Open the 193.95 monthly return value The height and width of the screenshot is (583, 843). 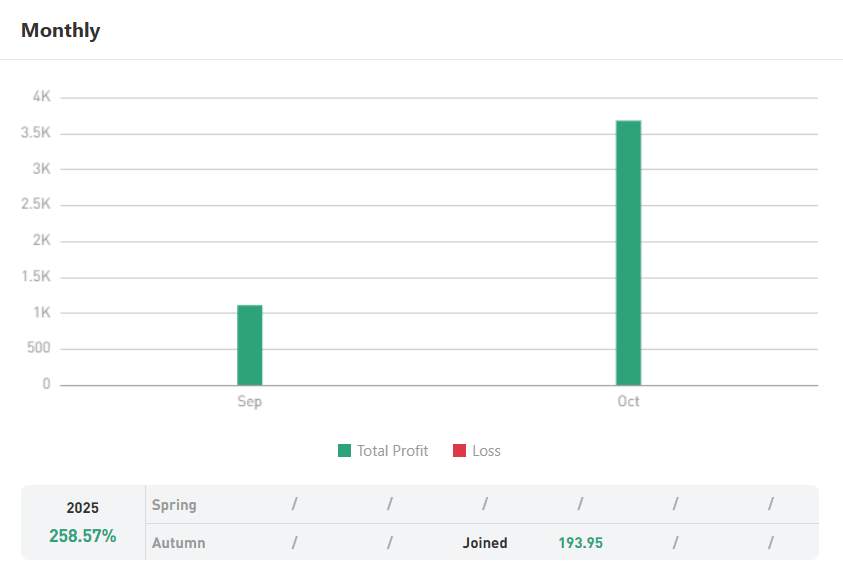click(580, 543)
